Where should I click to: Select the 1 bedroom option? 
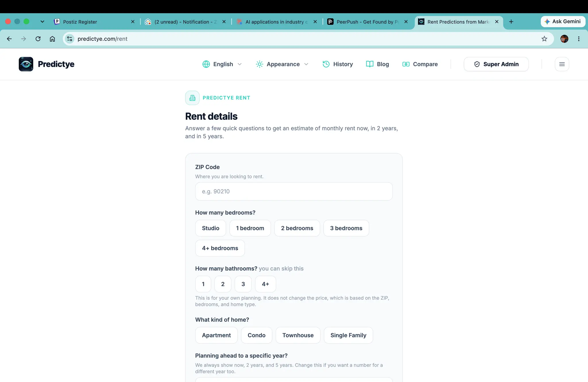coord(250,228)
